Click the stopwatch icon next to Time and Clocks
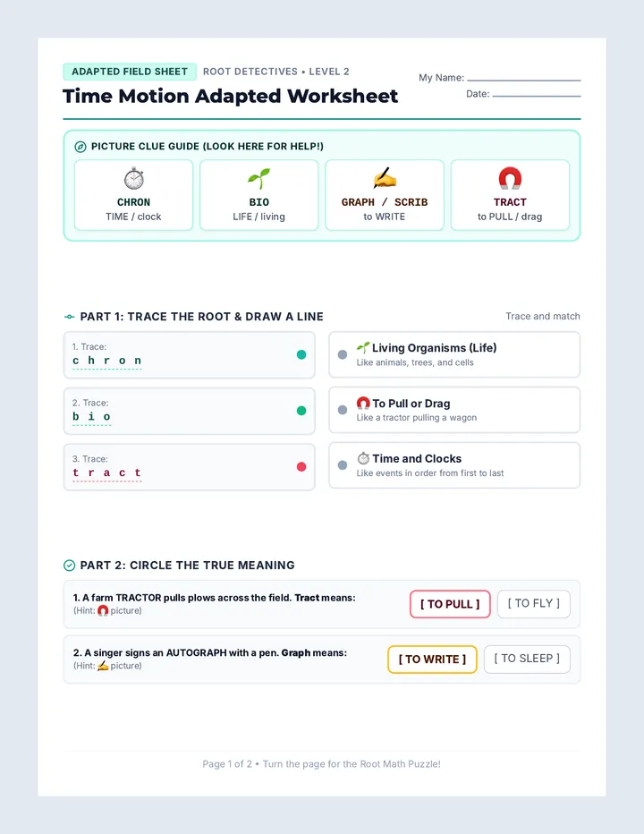644x834 pixels. (x=363, y=458)
